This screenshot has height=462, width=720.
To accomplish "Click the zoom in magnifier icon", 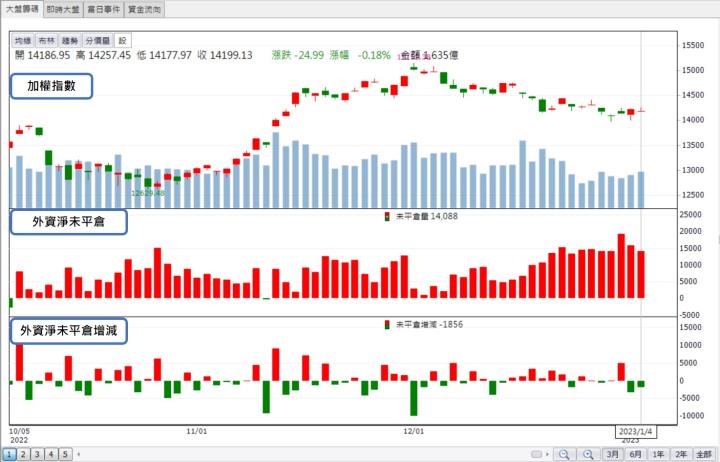I will coord(588,454).
